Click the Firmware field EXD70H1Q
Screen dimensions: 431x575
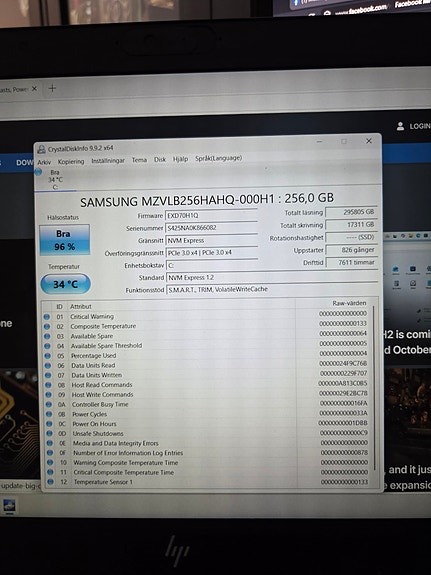[x=211, y=215]
